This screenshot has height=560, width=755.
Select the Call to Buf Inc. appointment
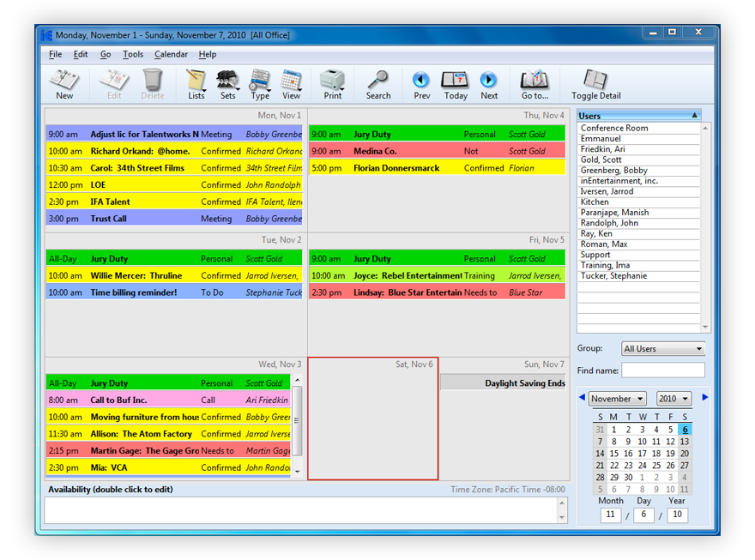tap(168, 400)
